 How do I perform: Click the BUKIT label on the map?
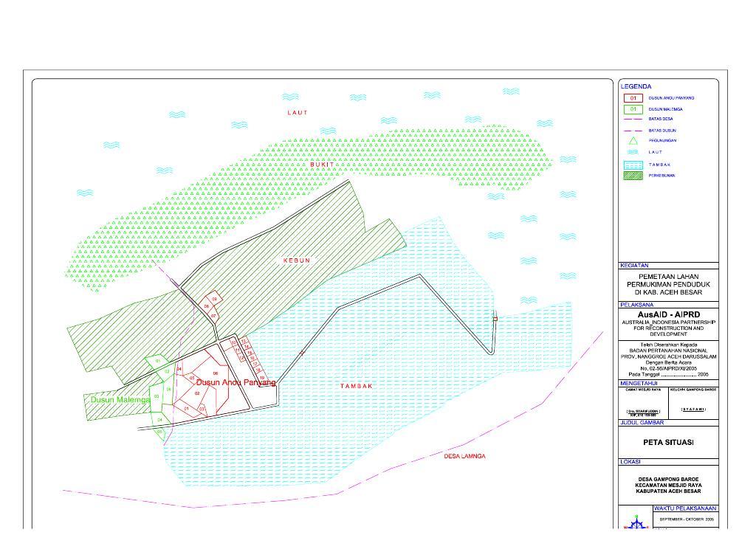coord(322,165)
